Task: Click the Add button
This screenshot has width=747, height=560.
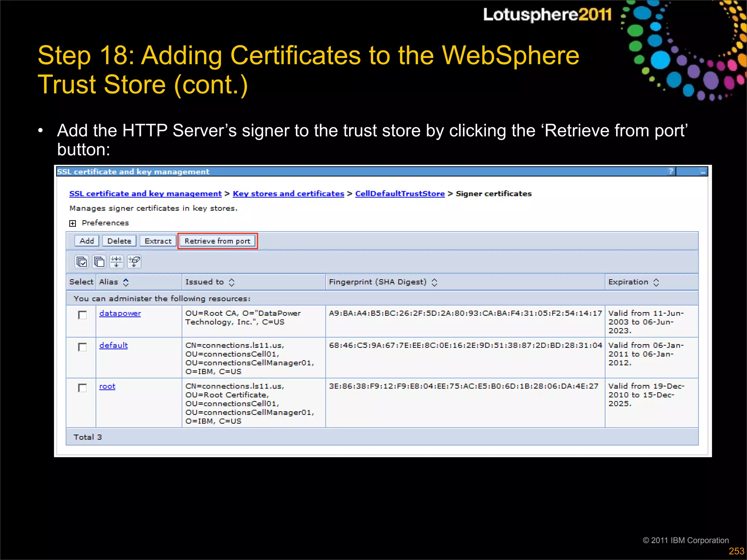Action: click(x=87, y=241)
